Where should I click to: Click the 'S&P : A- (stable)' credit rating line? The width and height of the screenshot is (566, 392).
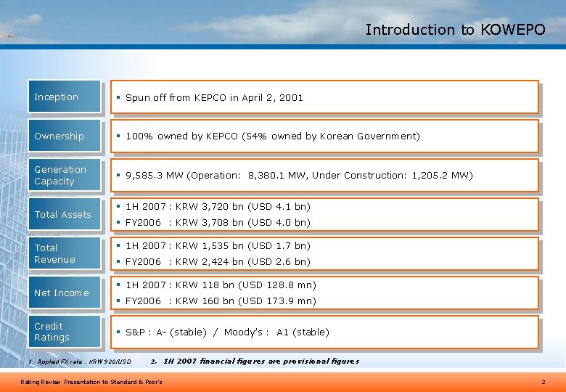pyautogui.click(x=227, y=332)
